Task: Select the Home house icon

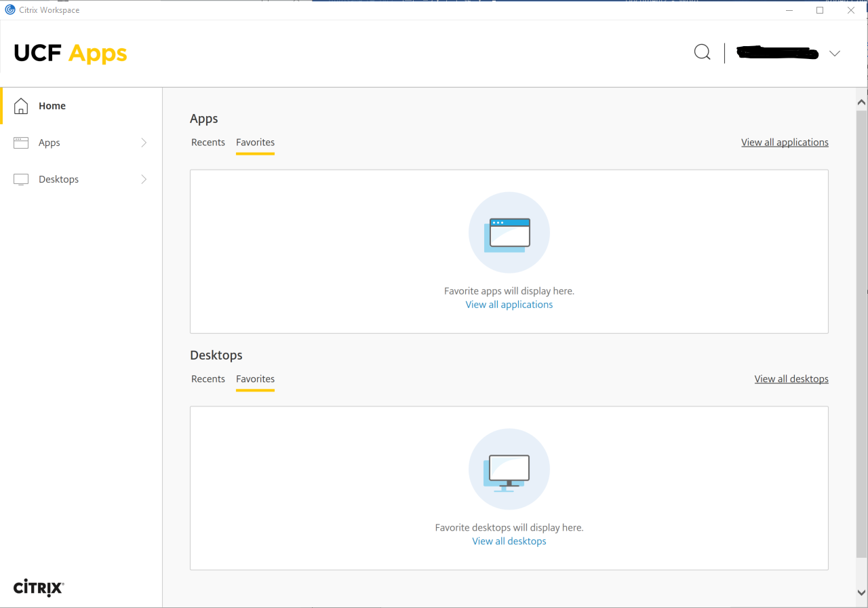Action: pyautogui.click(x=21, y=106)
